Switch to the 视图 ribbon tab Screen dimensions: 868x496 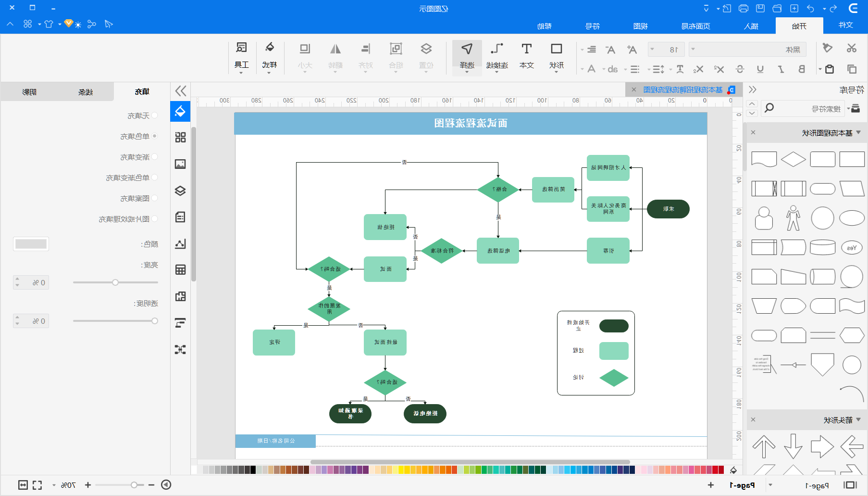coord(641,26)
